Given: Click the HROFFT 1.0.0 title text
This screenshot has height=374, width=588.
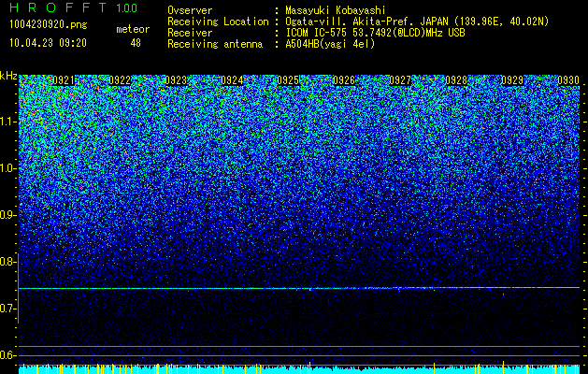Looking at the screenshot, I should (74, 7).
